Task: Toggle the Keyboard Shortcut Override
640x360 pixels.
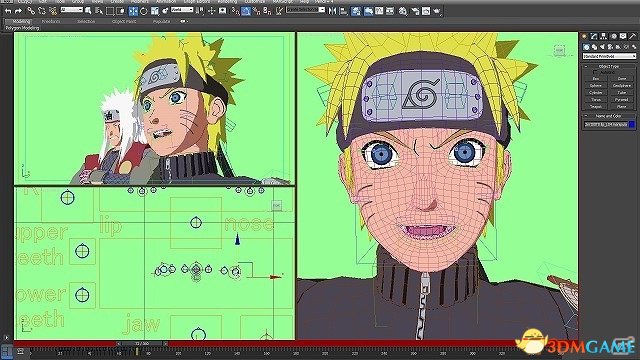Action: pos(222,11)
